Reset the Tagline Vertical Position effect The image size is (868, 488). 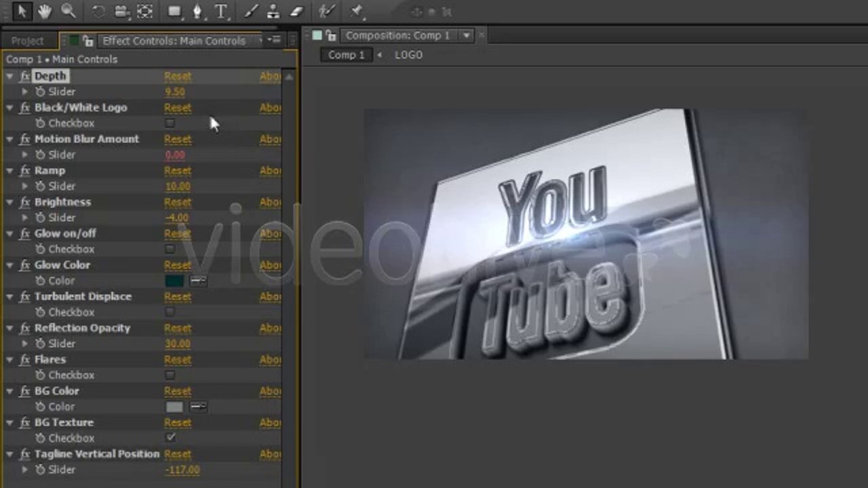click(178, 454)
